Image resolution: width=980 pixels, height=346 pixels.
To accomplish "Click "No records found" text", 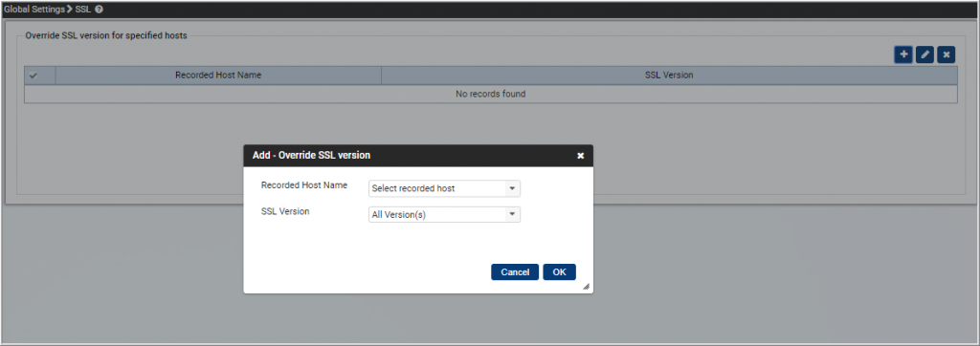I will [491, 95].
